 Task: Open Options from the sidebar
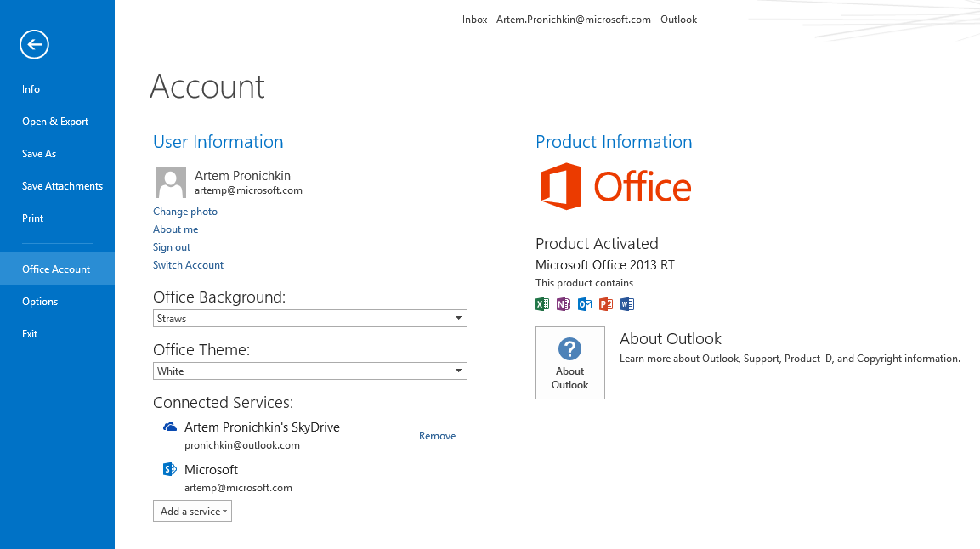[40, 302]
